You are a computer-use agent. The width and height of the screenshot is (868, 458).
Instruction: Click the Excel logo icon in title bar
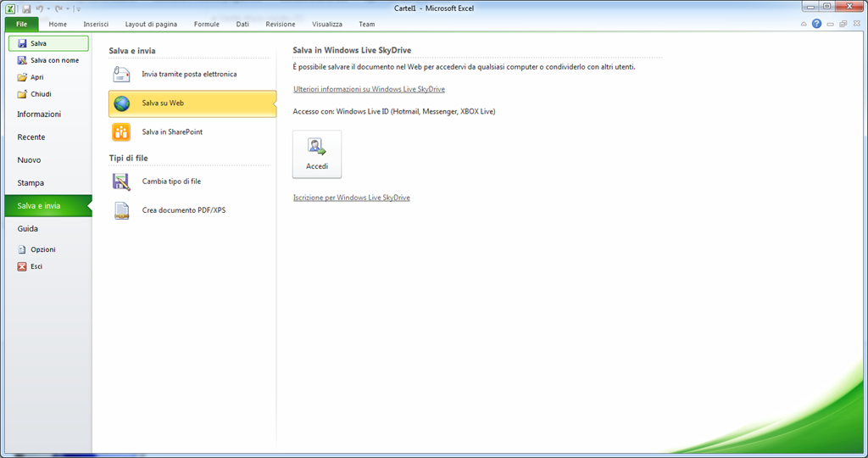(x=10, y=8)
